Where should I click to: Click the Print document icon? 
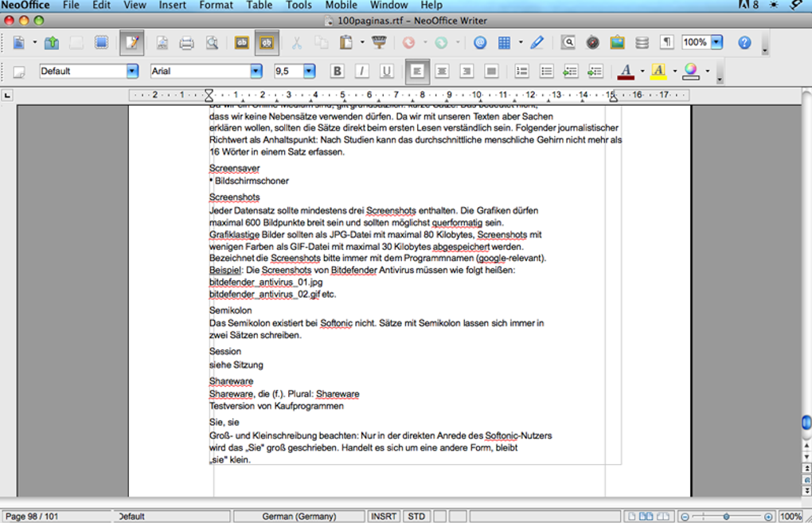tap(186, 42)
